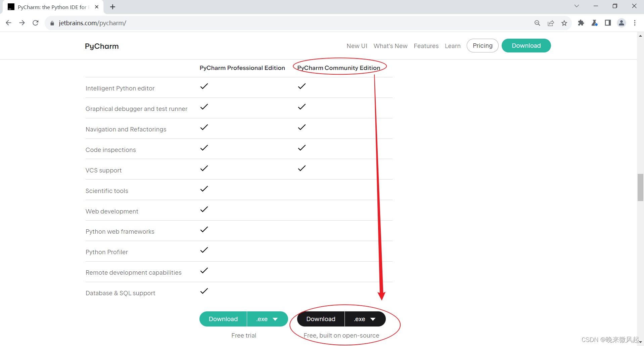644x346 pixels.
Task: Select 'Intelligent Python editor' row label
Action: (x=120, y=88)
